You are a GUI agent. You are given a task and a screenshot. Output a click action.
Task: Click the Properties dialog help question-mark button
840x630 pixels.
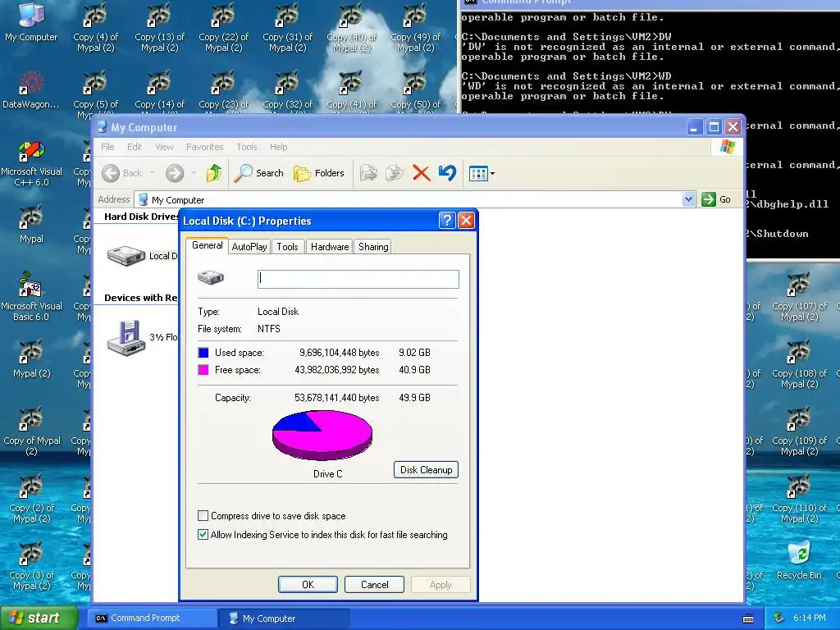447,220
